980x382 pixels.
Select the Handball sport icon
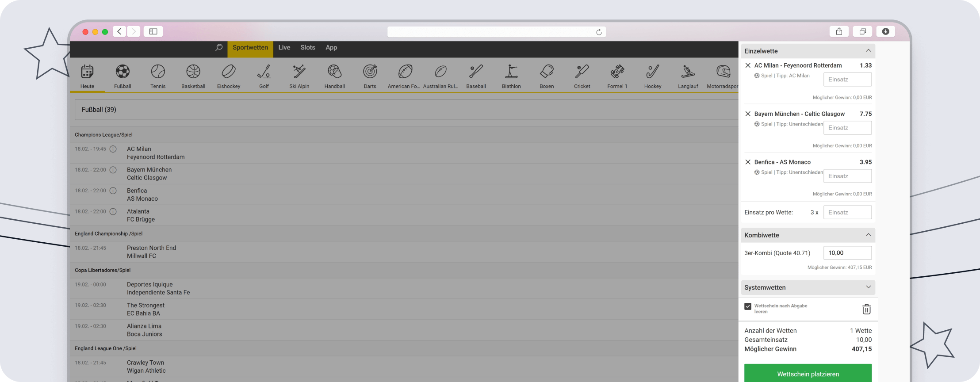click(x=335, y=72)
